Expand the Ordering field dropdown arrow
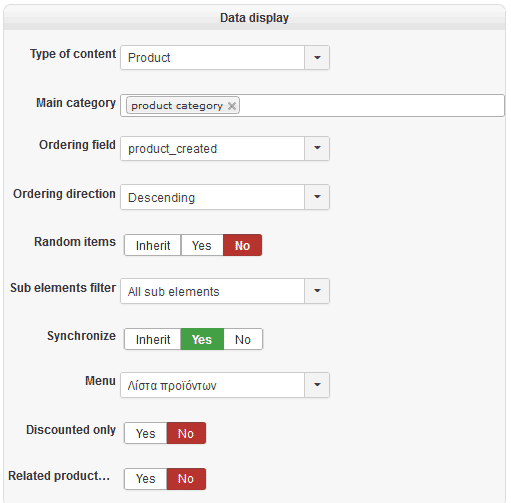The image size is (511, 503). (317, 148)
